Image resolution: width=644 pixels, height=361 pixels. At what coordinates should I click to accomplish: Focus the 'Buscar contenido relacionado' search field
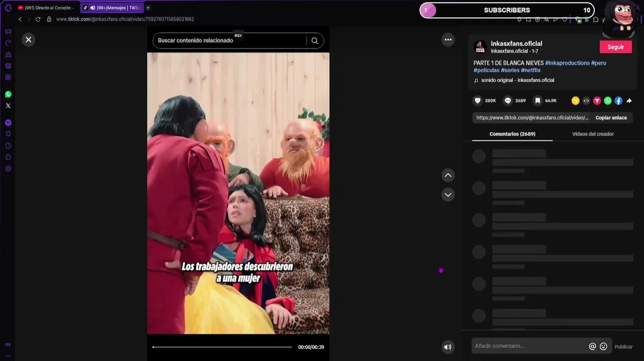pos(229,41)
